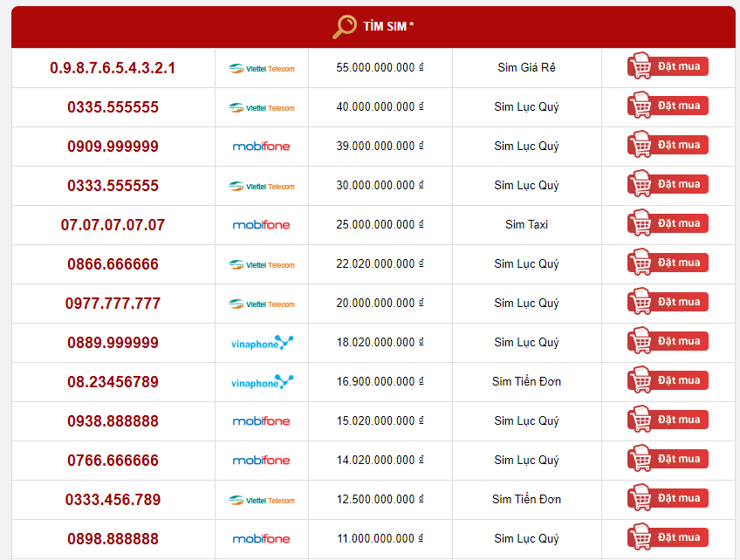Click price 30.000.000.000 đ

(380, 185)
